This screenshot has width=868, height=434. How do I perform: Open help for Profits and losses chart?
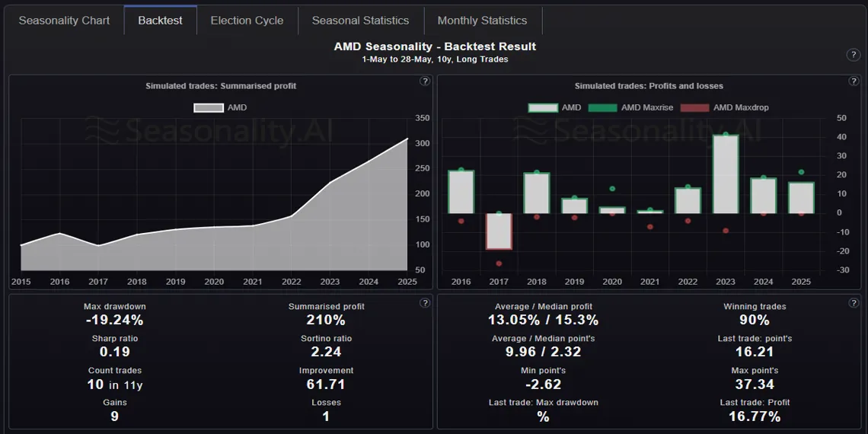[x=853, y=81]
